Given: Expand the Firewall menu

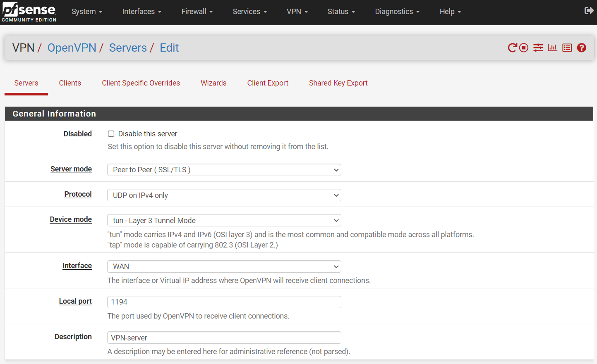Looking at the screenshot, I should [x=197, y=12].
